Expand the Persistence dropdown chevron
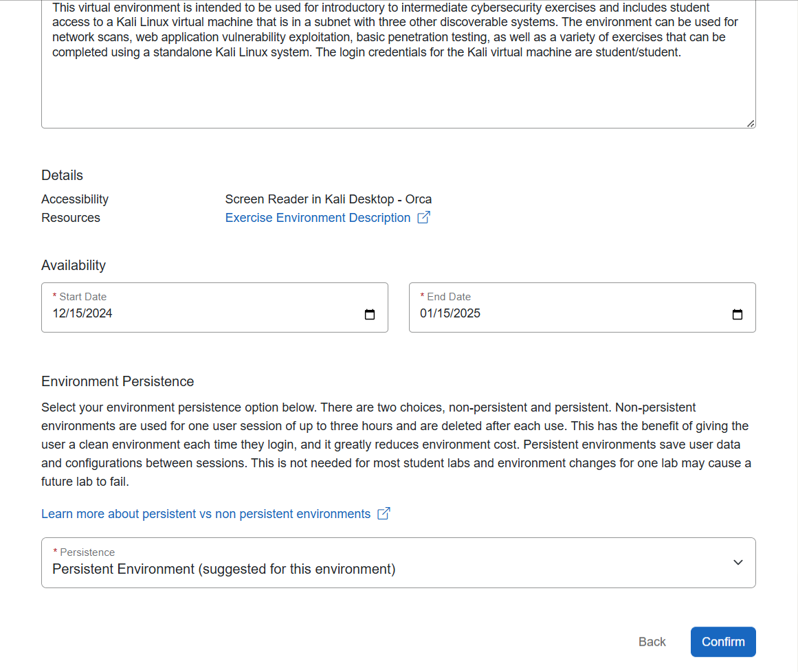 click(738, 562)
